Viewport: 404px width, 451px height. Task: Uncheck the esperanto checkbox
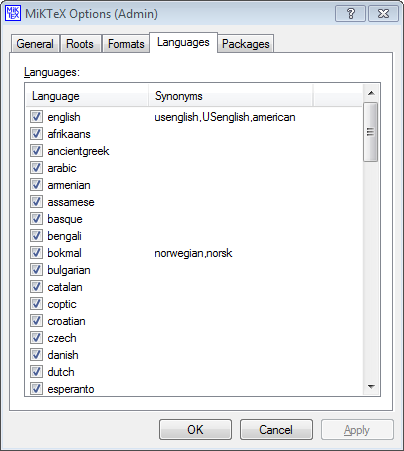tap(36, 389)
